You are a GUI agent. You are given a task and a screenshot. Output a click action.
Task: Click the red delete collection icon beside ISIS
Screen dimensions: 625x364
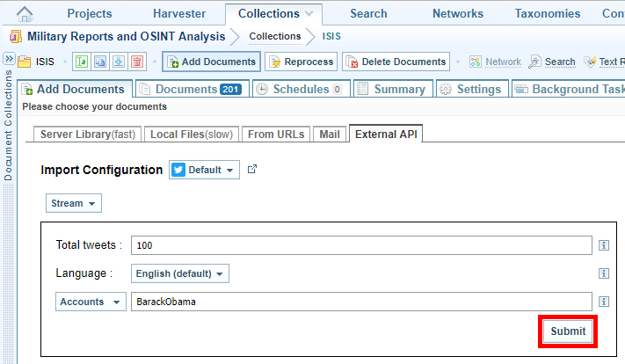tap(138, 62)
